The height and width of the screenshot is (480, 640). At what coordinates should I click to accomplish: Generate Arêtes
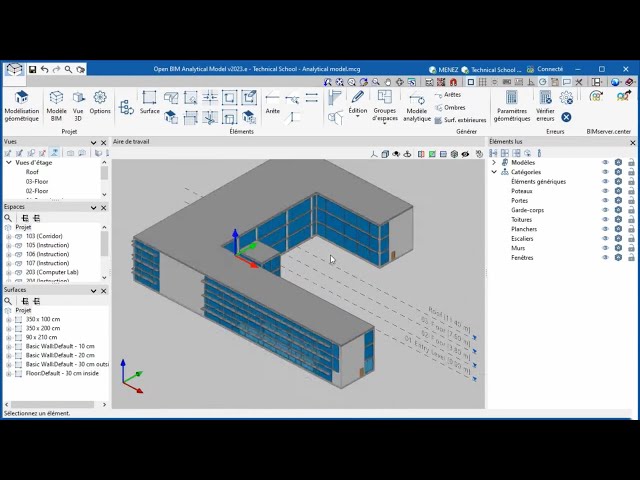pyautogui.click(x=448, y=95)
